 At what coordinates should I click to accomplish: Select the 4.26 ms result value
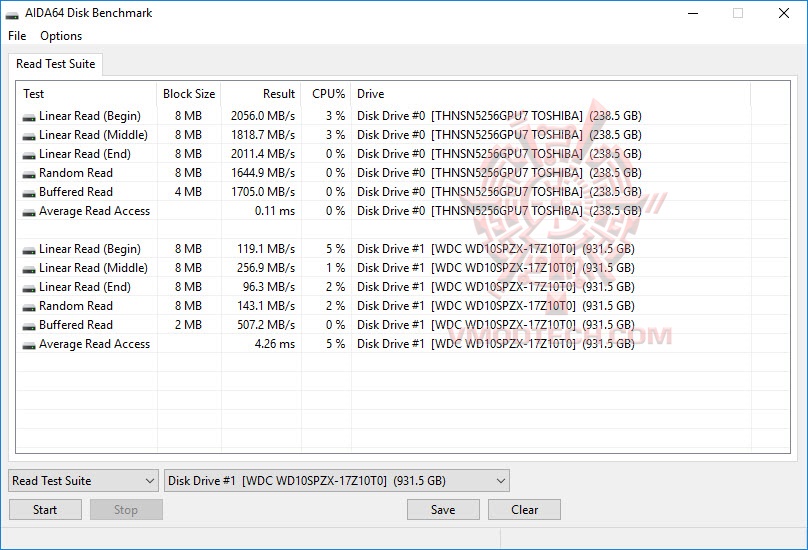tap(275, 344)
